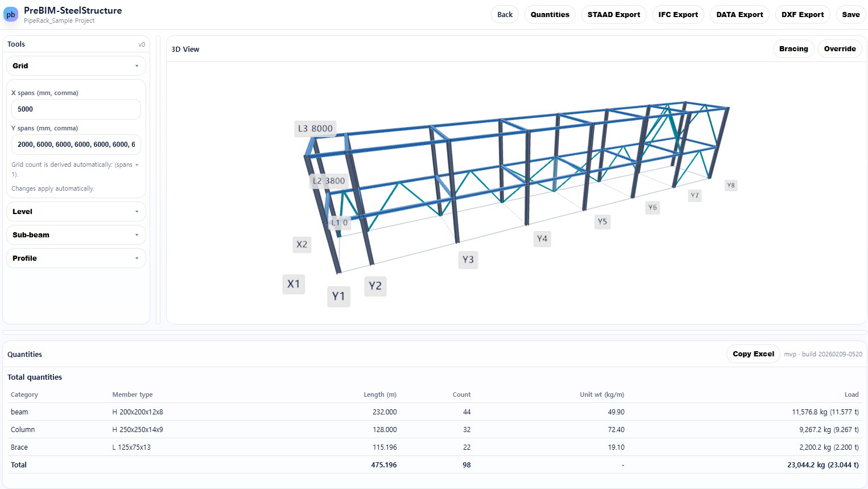Expand the Level section
This screenshot has height=489, width=868.
76,211
